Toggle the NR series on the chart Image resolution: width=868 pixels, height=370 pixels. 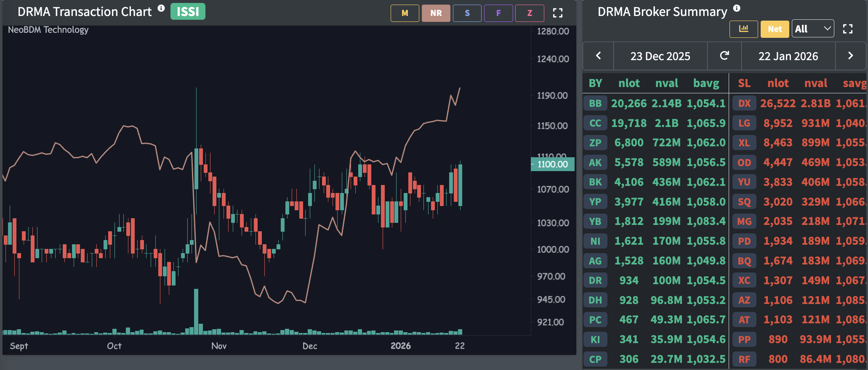436,13
